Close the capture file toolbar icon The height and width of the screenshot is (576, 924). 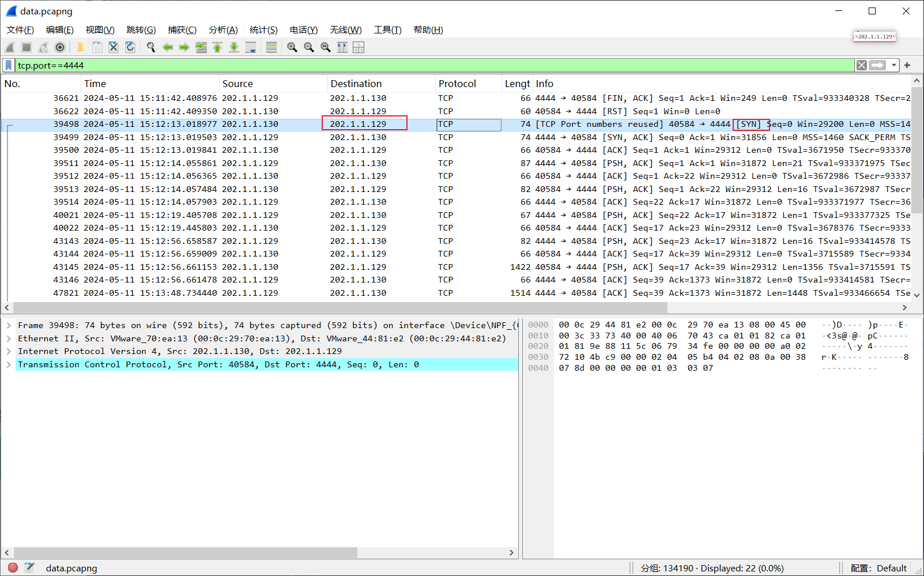click(114, 47)
